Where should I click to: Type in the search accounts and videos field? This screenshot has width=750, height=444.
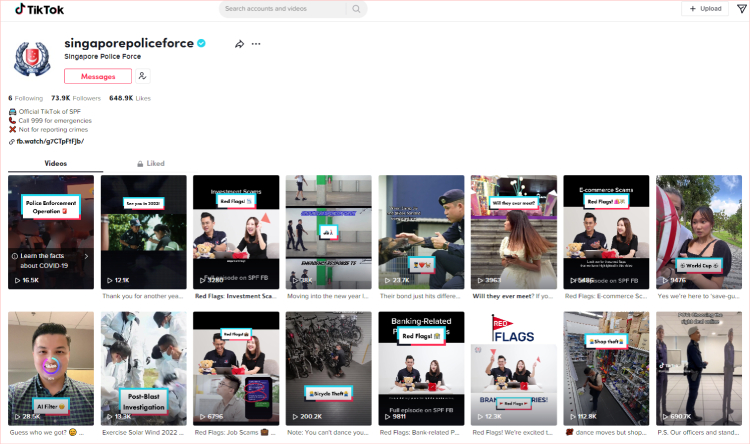283,9
